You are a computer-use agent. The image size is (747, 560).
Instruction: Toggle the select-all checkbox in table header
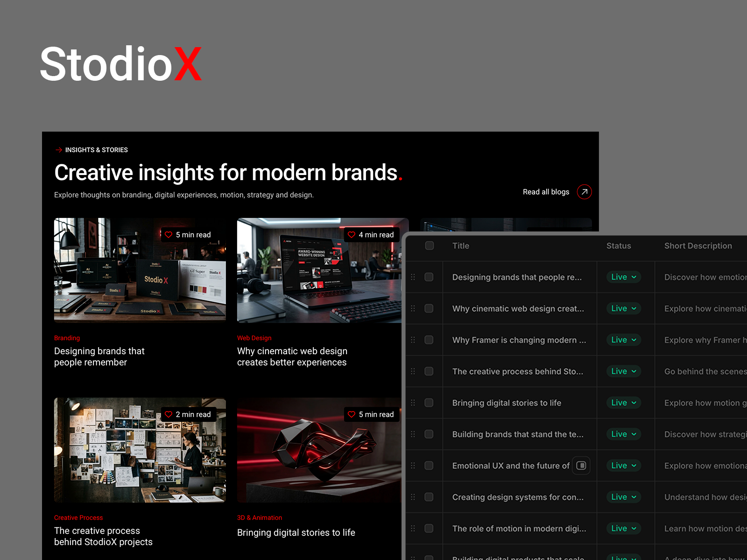[430, 245]
